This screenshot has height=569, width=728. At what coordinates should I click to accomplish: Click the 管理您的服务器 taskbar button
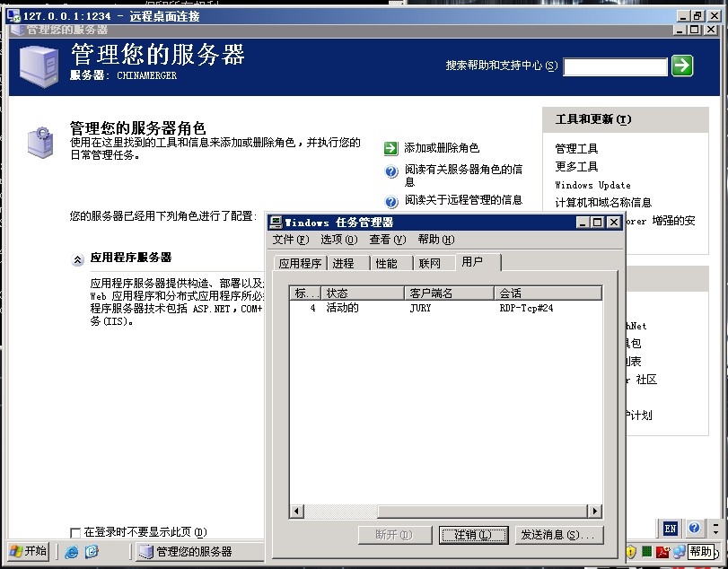[199, 551]
